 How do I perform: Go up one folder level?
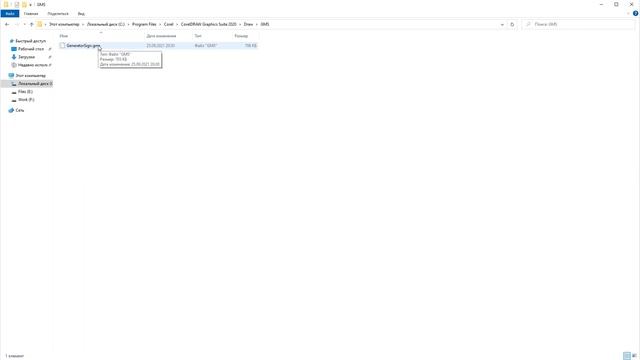coord(31,24)
